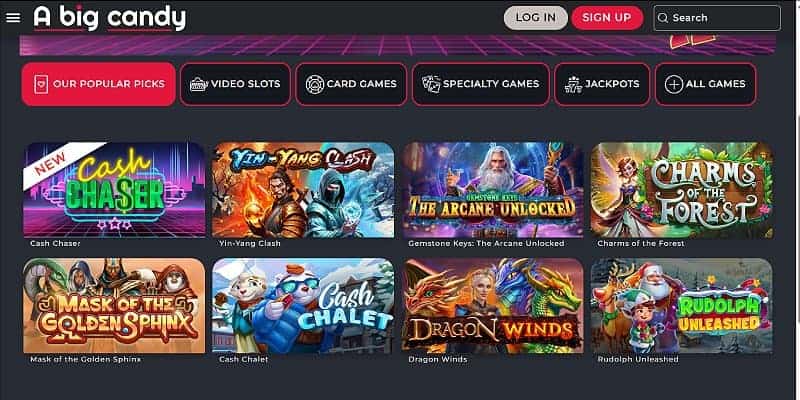Viewport: 800px width, 400px height.
Task: Select the Our Popular Picks tab
Action: [98, 84]
